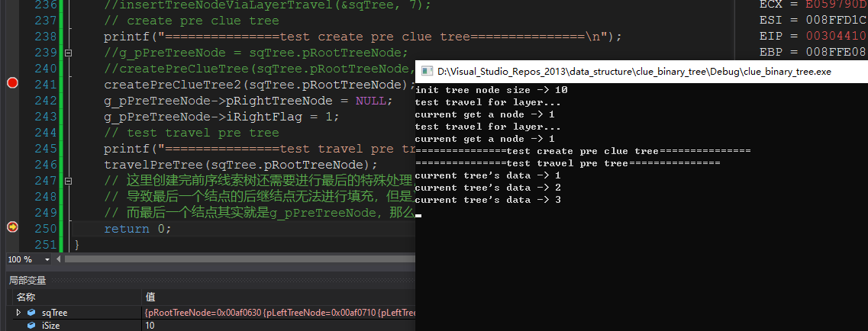Click the iSize value 10

150,326
